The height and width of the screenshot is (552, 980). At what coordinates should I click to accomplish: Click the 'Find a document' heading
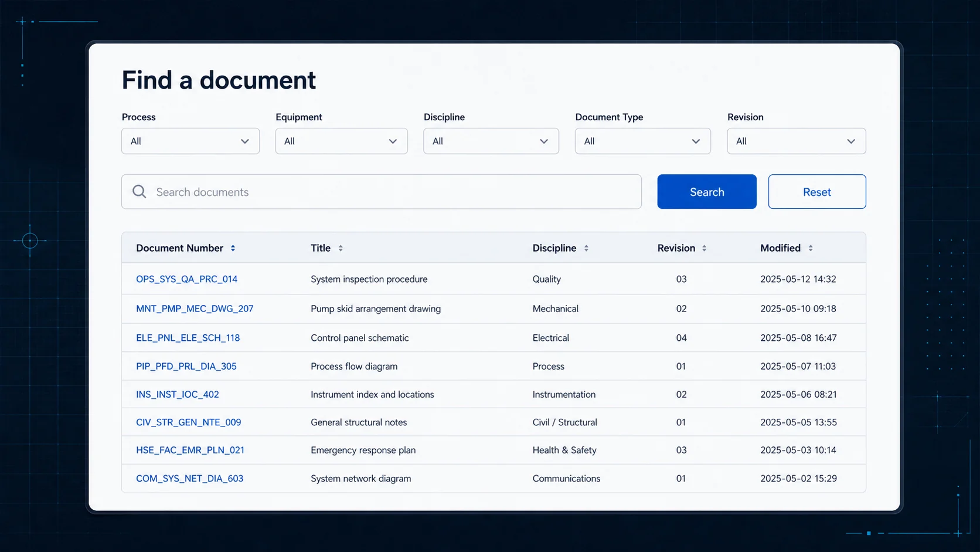click(x=219, y=80)
